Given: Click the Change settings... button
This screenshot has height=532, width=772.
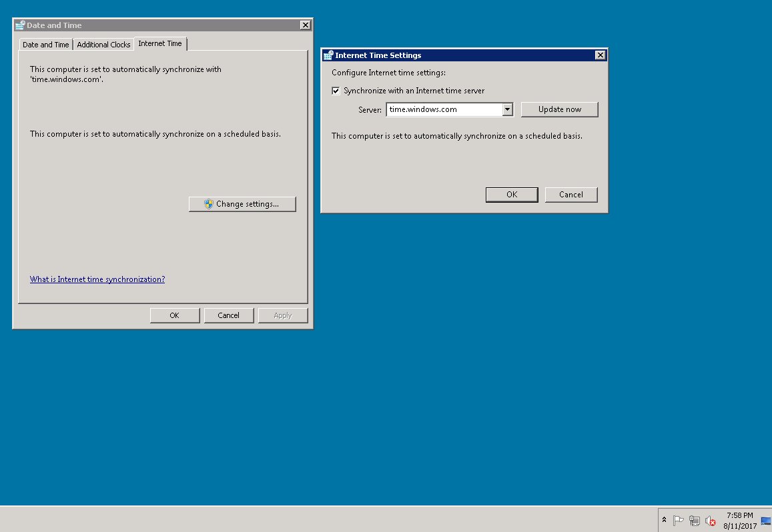Looking at the screenshot, I should (x=242, y=204).
